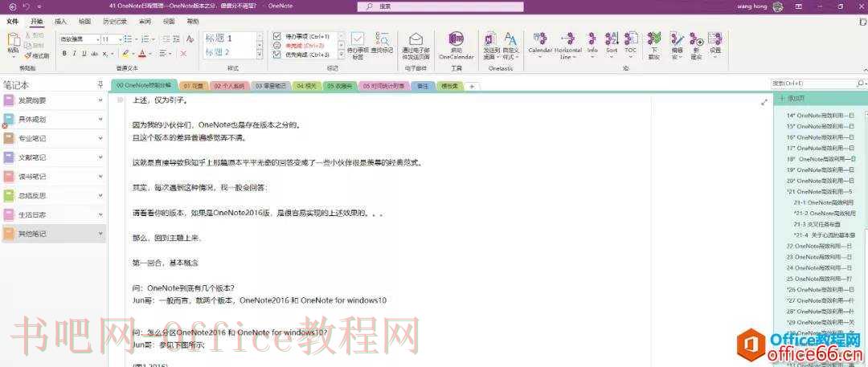Click the Info macro icon

[592, 38]
